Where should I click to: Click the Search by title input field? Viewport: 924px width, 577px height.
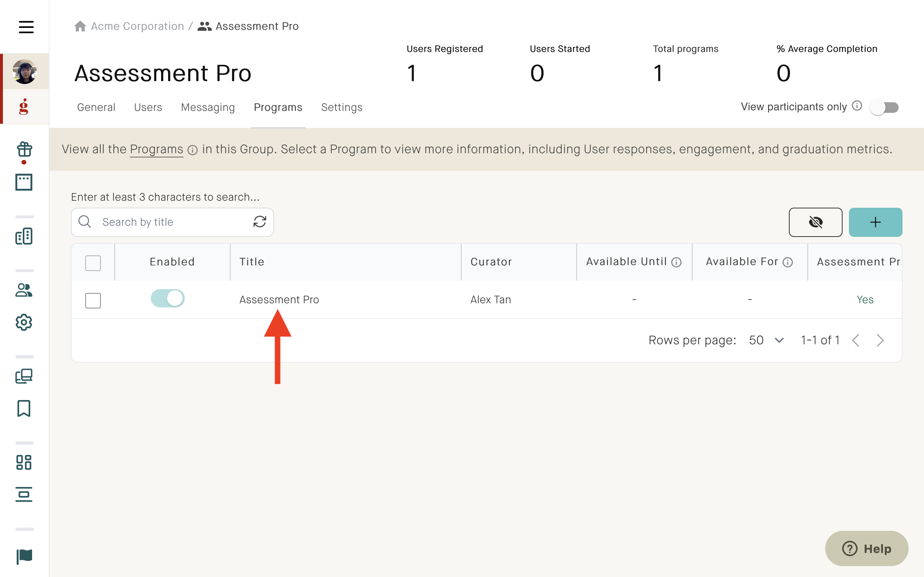click(x=160, y=222)
